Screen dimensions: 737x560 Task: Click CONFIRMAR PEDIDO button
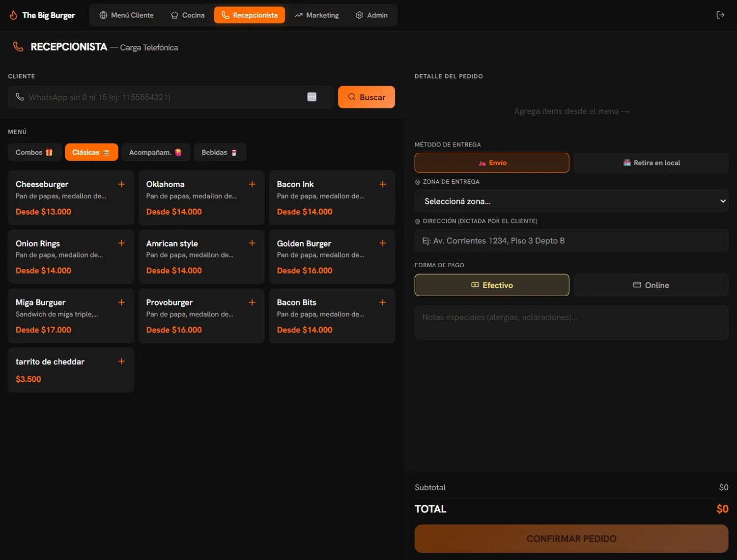[x=571, y=539]
